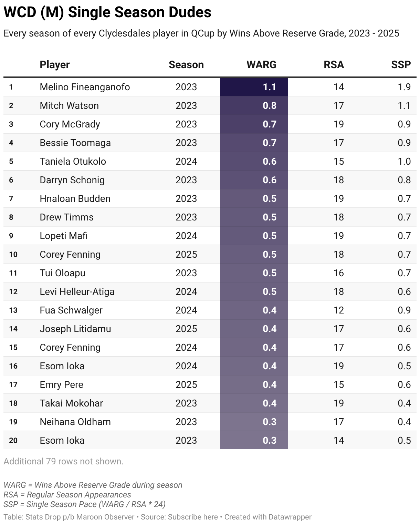Sort table by Season column header
420x525 pixels.
[186, 65]
